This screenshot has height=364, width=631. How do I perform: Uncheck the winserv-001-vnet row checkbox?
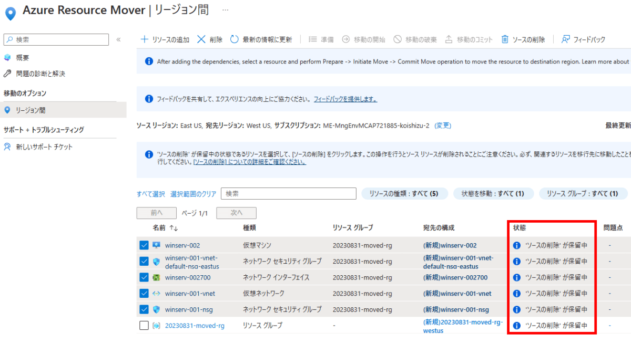[144, 294]
